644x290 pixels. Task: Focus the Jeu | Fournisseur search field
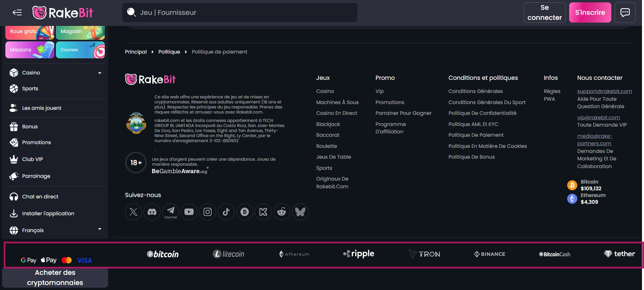click(x=240, y=12)
